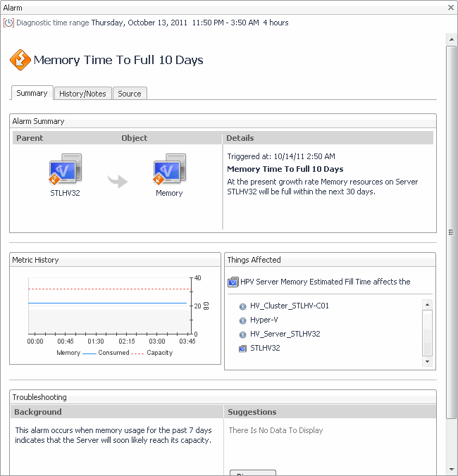Open the History/Notes tab
This screenshot has width=458, height=476.
[82, 94]
